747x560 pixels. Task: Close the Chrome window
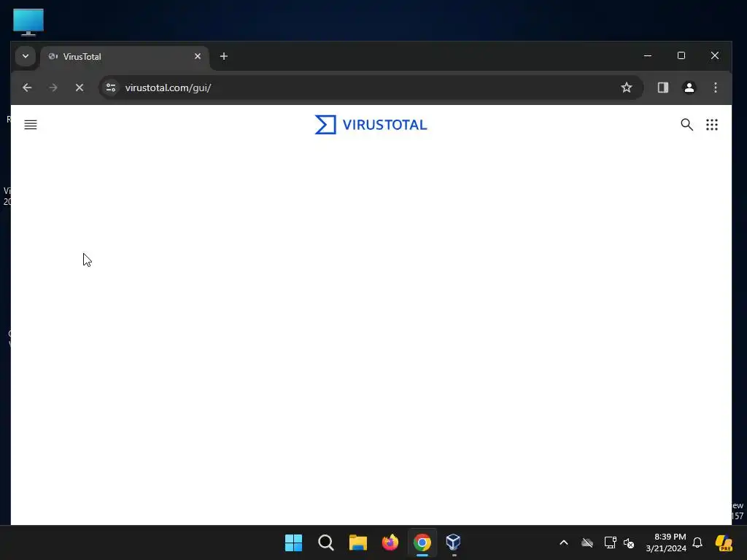coord(715,55)
